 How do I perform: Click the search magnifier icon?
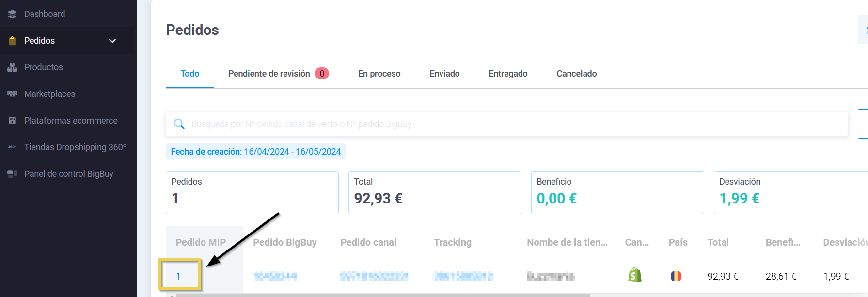[179, 124]
